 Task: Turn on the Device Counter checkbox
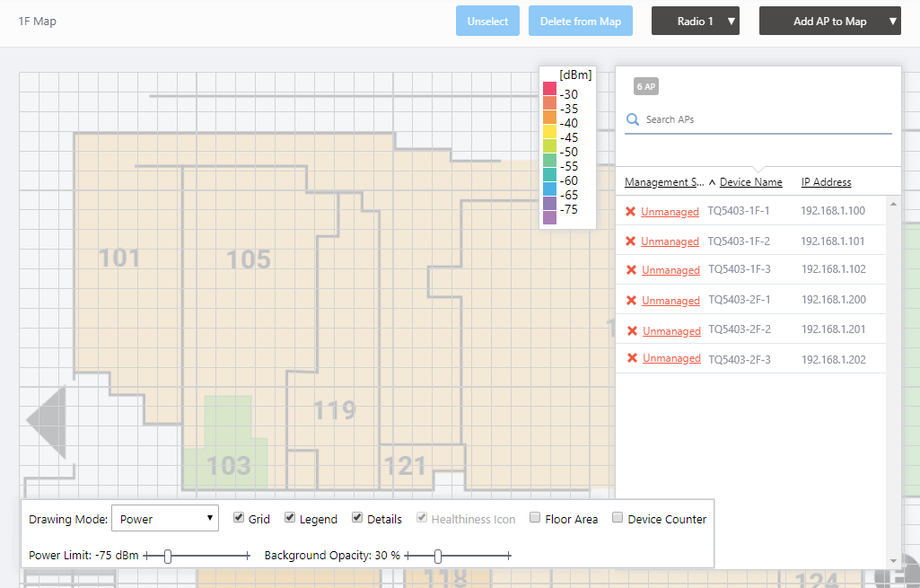618,518
